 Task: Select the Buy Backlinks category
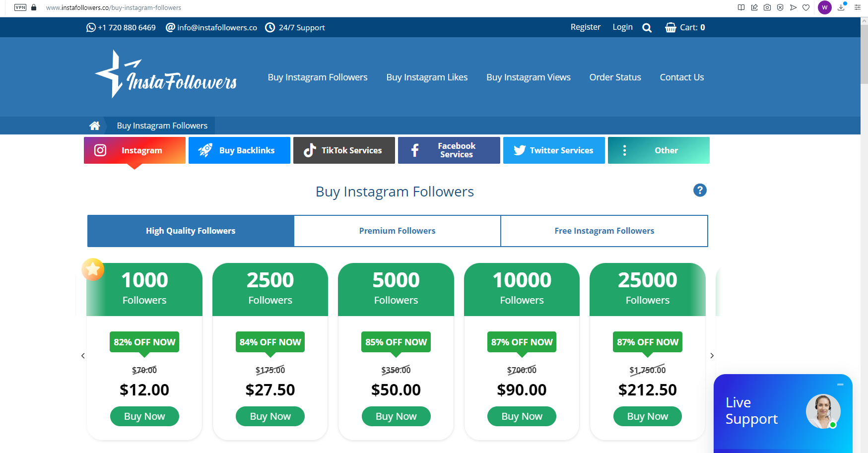(x=239, y=150)
